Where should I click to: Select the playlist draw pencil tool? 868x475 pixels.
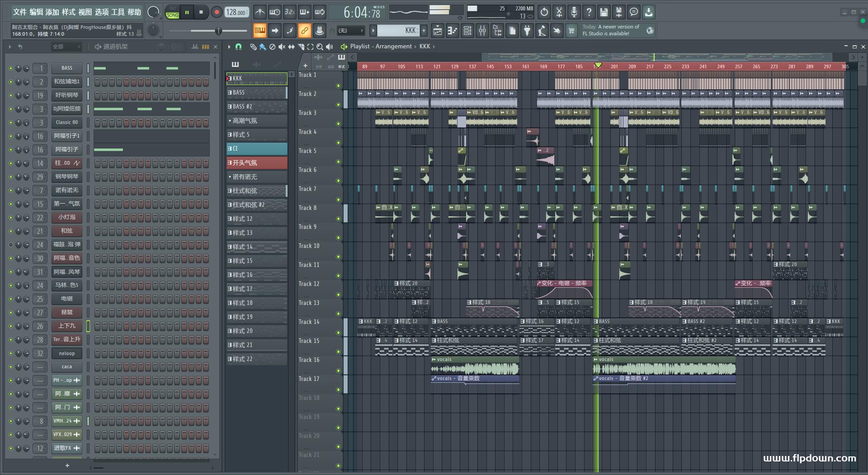[253, 47]
